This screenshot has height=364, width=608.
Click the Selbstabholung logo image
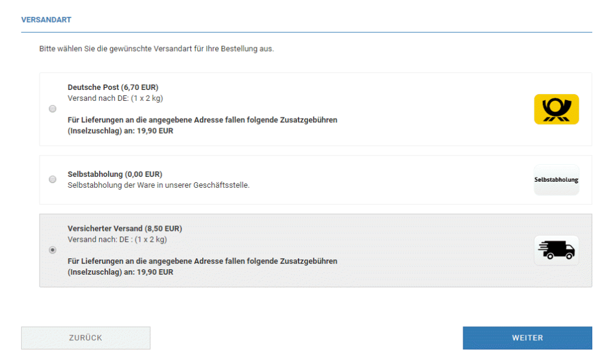[x=556, y=180]
